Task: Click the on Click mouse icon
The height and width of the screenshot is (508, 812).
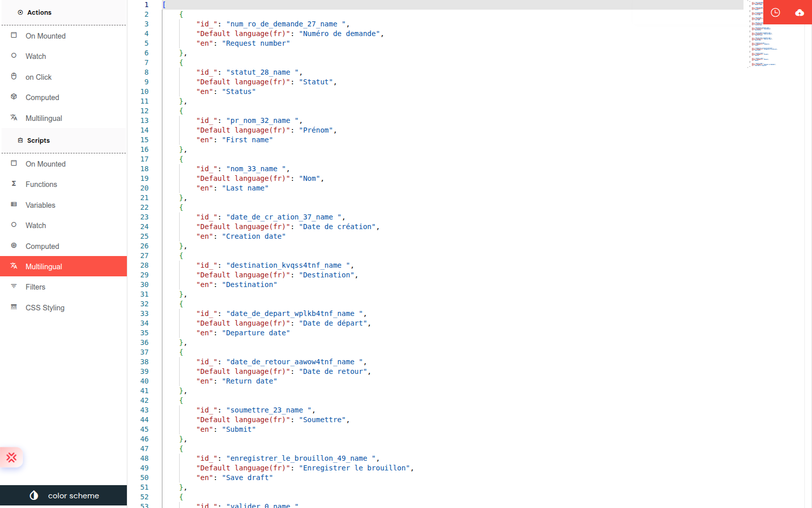Action: (14, 76)
